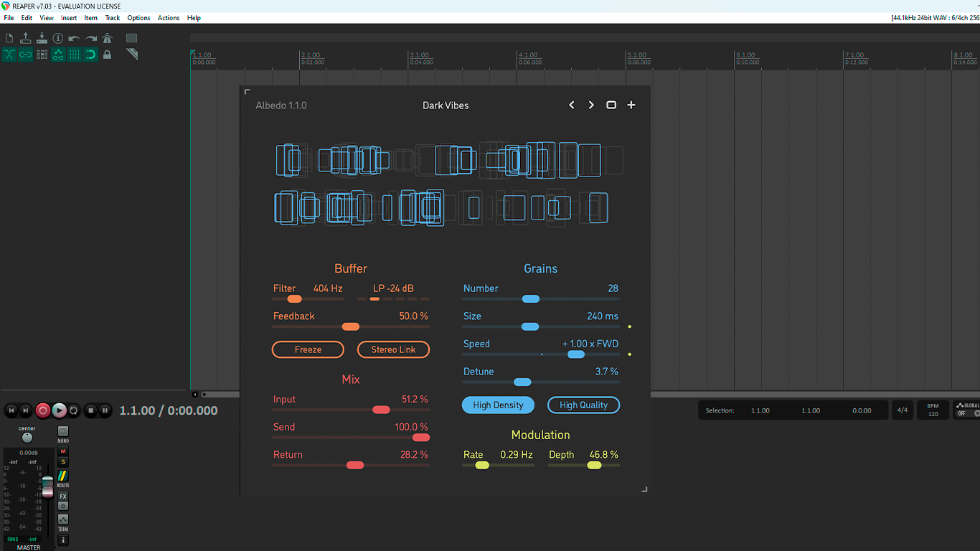The height and width of the screenshot is (551, 980).
Task: Open a project with the upload-arrow icon
Action: [x=26, y=38]
